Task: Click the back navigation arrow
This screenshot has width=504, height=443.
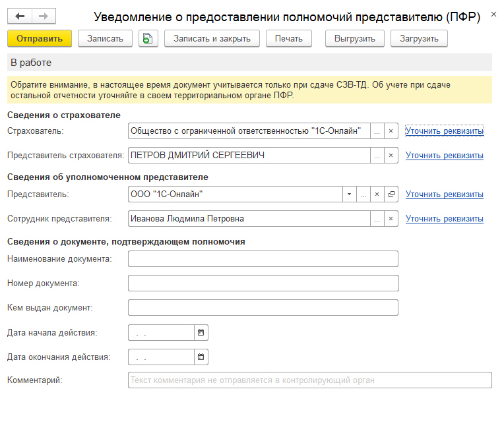Action: point(20,16)
